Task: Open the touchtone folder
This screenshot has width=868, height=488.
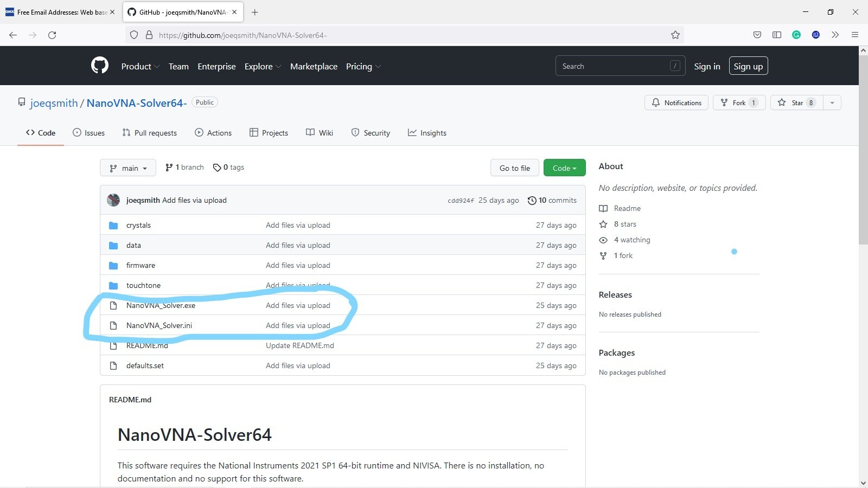Action: point(143,285)
